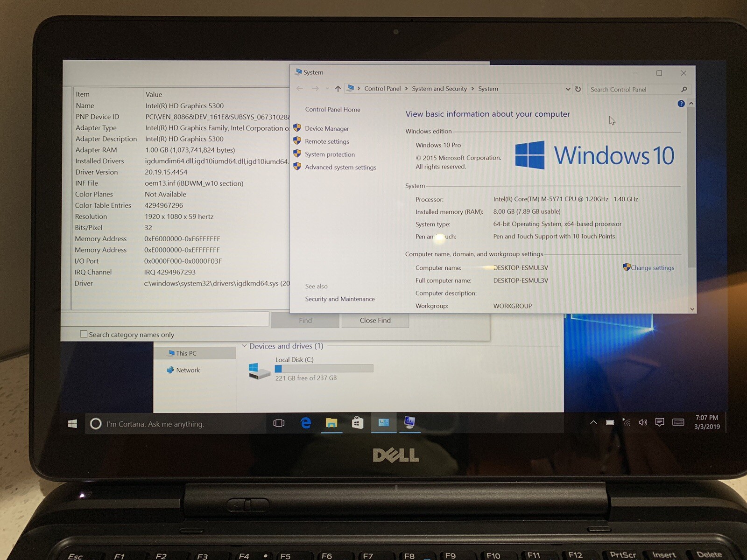Screen dimensions: 747x560
Task: Click Control Panel Home link
Action: point(332,110)
